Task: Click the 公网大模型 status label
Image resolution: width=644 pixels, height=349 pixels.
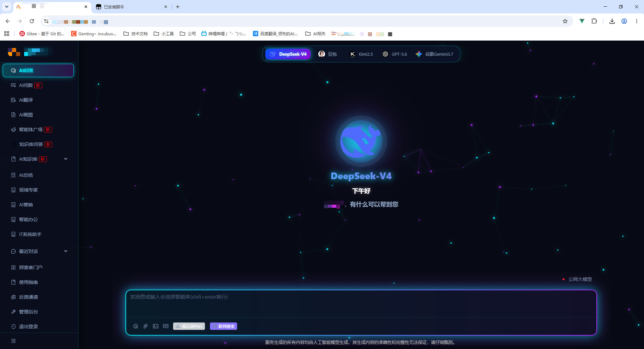Action: coord(580,279)
